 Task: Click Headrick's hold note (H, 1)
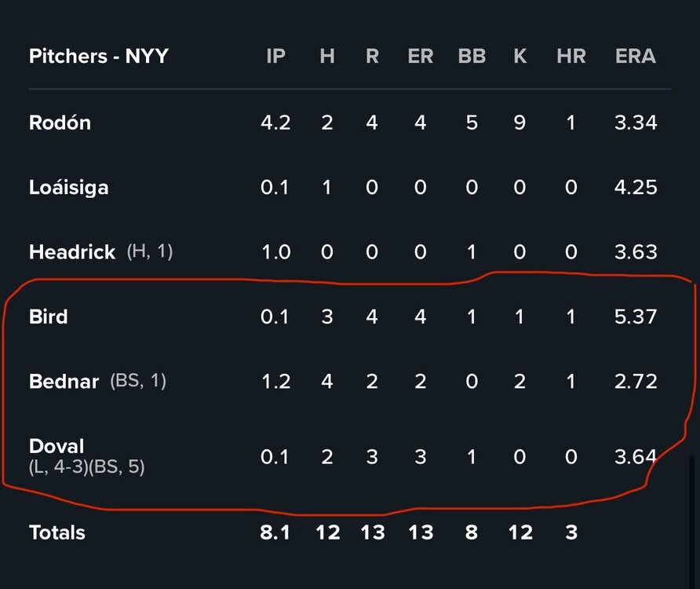[x=150, y=252]
